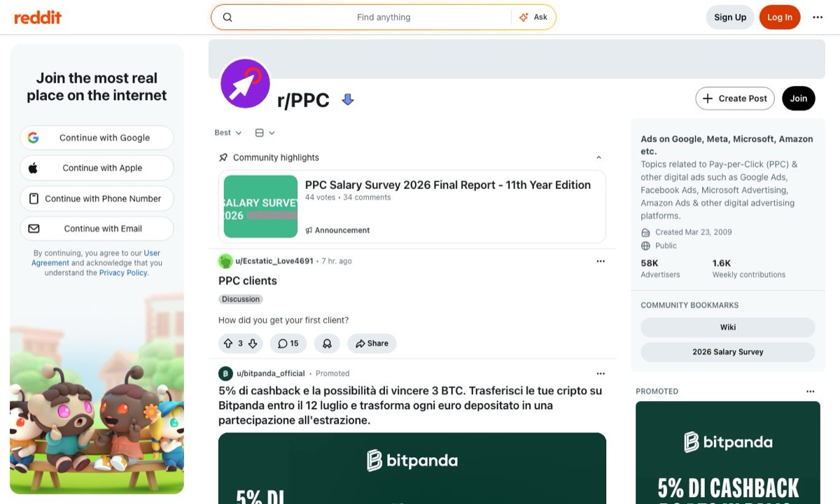Open the 5% di cashback promoted post title
840x504 pixels.
click(410, 405)
